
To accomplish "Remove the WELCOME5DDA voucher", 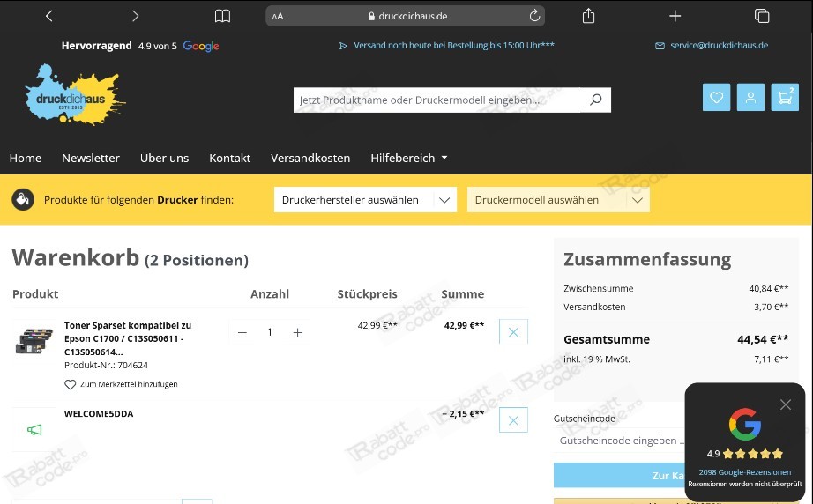I will click(x=513, y=420).
